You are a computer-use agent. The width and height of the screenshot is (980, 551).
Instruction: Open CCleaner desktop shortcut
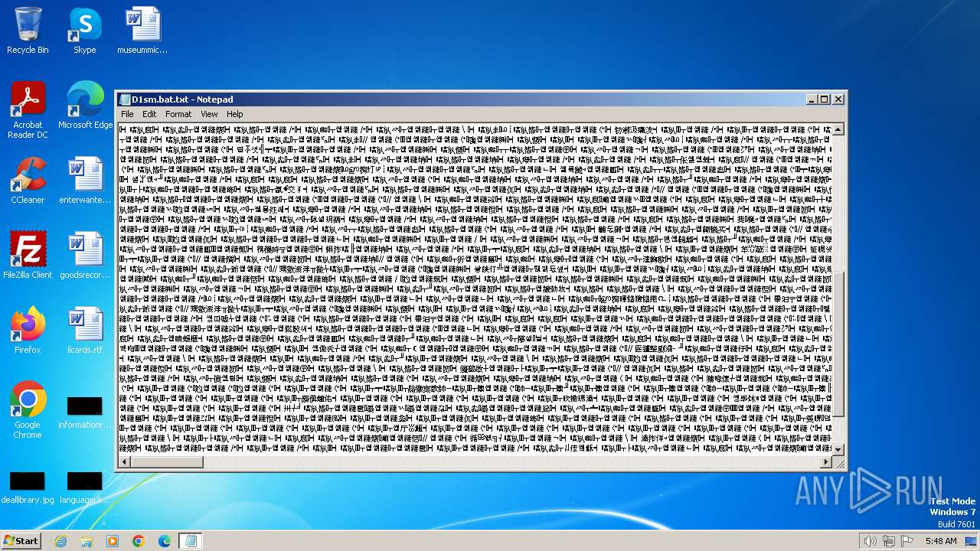coord(28,181)
